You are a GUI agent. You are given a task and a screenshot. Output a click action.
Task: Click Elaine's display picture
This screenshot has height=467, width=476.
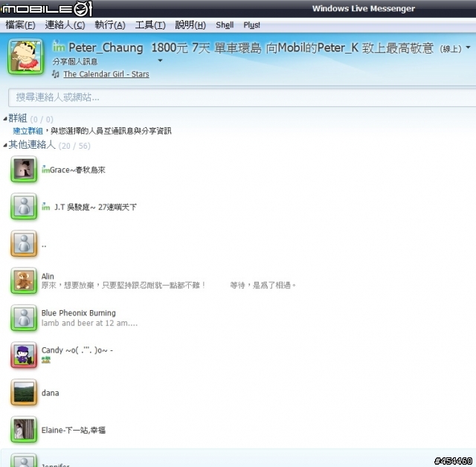click(x=24, y=429)
